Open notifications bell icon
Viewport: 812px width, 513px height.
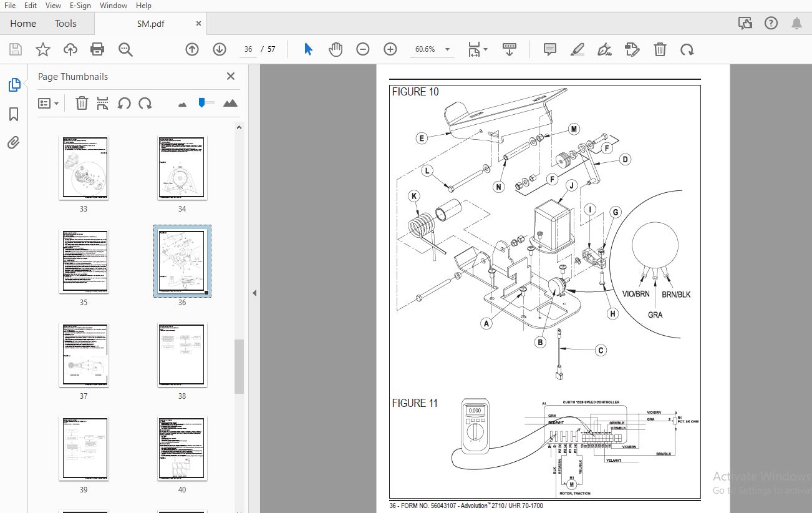pos(796,24)
